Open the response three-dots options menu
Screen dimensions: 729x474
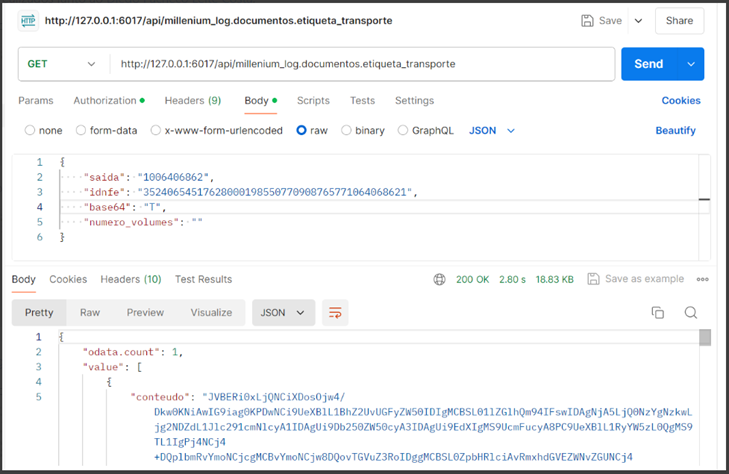pos(701,279)
